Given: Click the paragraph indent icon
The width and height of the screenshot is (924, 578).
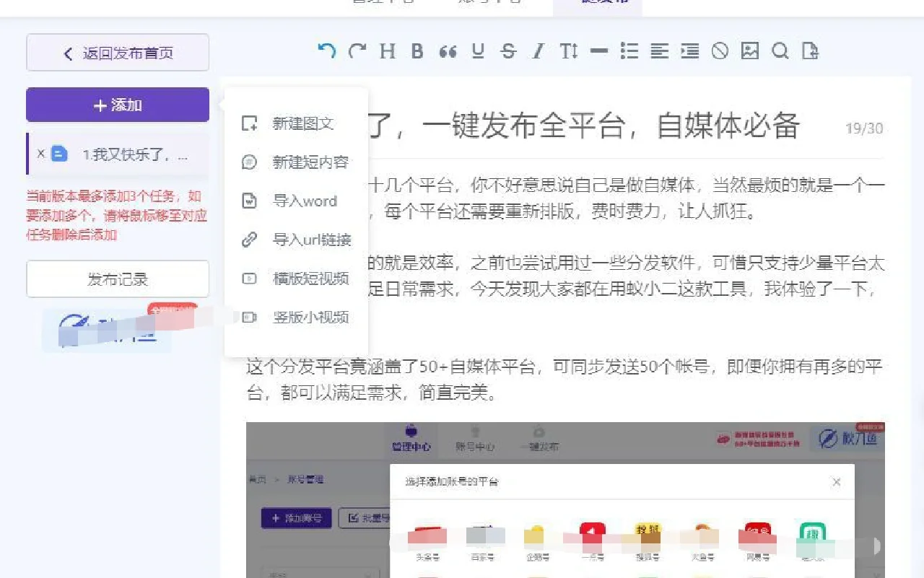Looking at the screenshot, I should (690, 51).
